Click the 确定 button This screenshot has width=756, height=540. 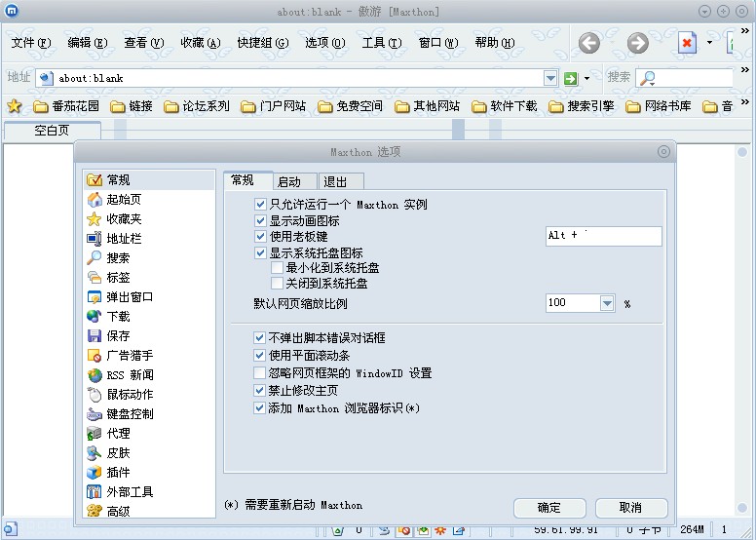point(549,508)
